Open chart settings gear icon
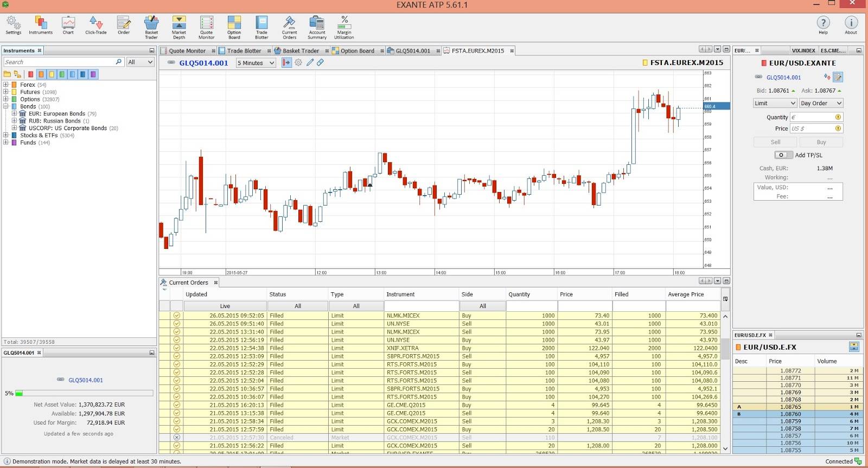This screenshot has width=868, height=468. 298,63
